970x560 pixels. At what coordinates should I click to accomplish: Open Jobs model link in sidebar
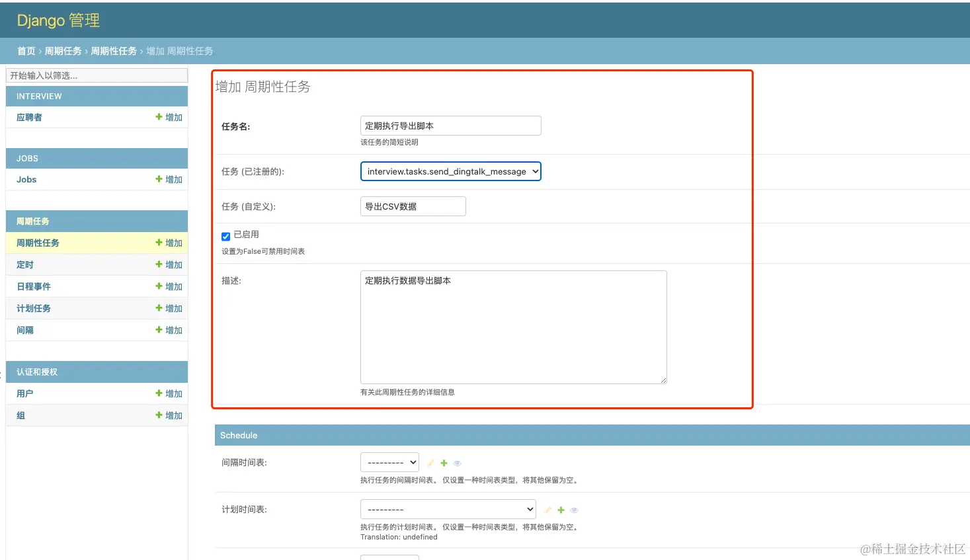coord(26,179)
